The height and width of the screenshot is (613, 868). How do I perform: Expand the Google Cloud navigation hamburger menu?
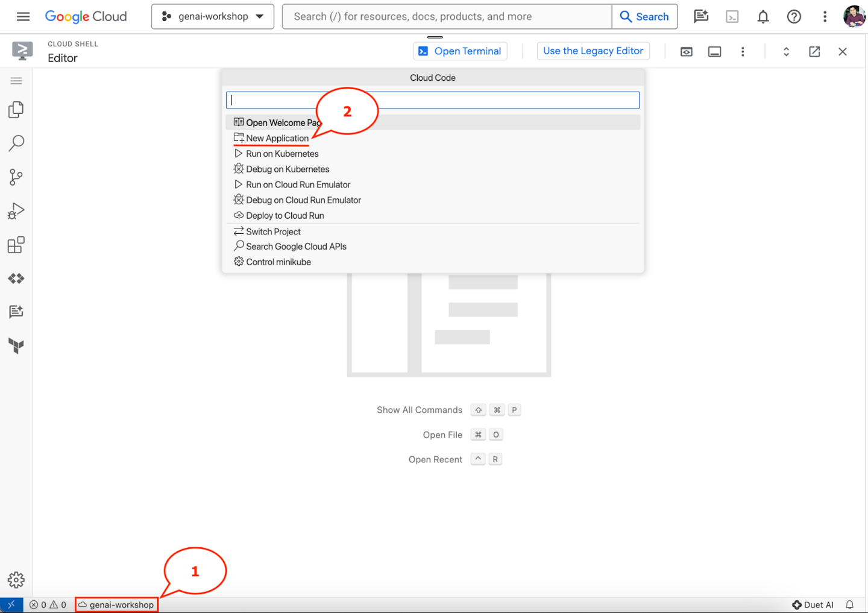(x=23, y=16)
